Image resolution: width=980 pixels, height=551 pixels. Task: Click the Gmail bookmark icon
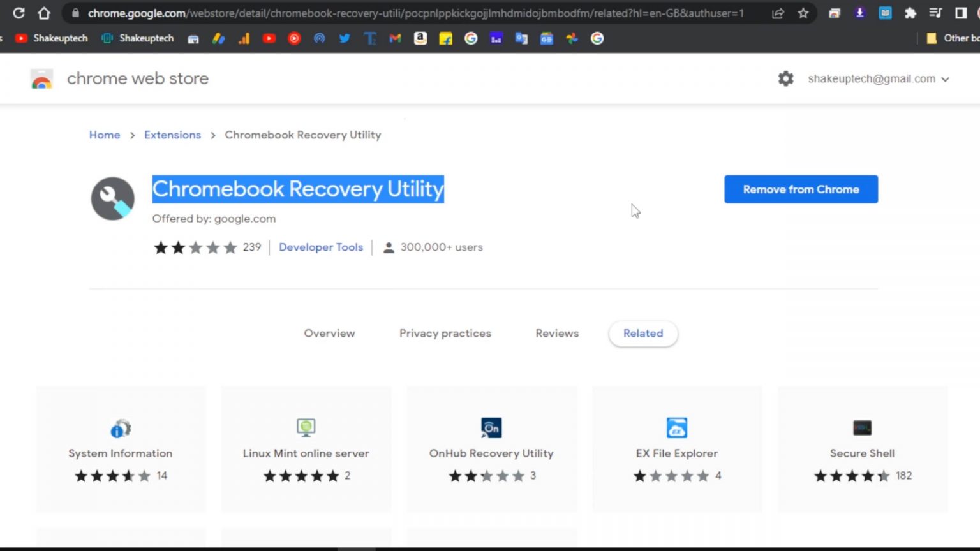pyautogui.click(x=395, y=38)
